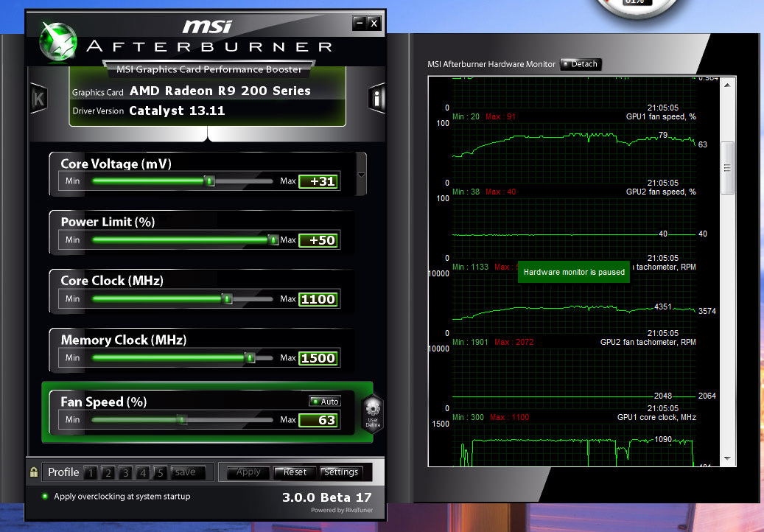Click the Apply button
Screen dimensions: 764x532
(x=248, y=472)
